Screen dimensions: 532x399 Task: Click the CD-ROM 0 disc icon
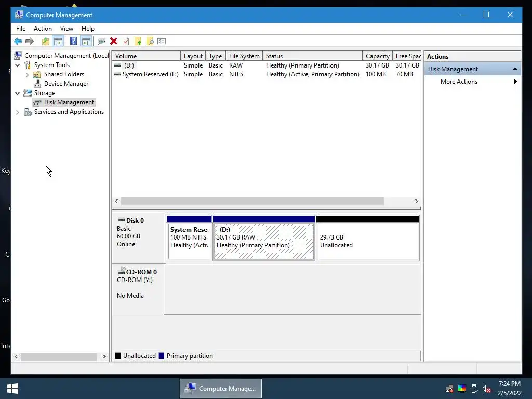click(x=122, y=271)
